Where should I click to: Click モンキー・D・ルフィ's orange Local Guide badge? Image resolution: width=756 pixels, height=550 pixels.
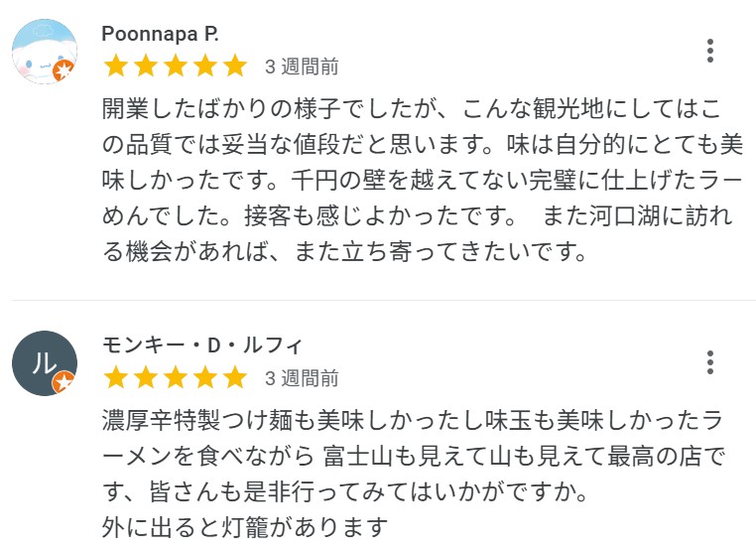point(64,382)
